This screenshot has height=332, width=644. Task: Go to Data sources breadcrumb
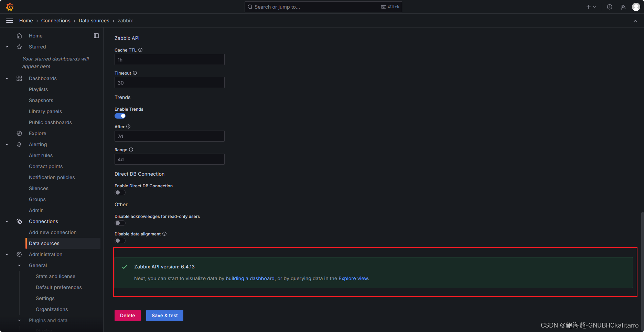tap(94, 21)
